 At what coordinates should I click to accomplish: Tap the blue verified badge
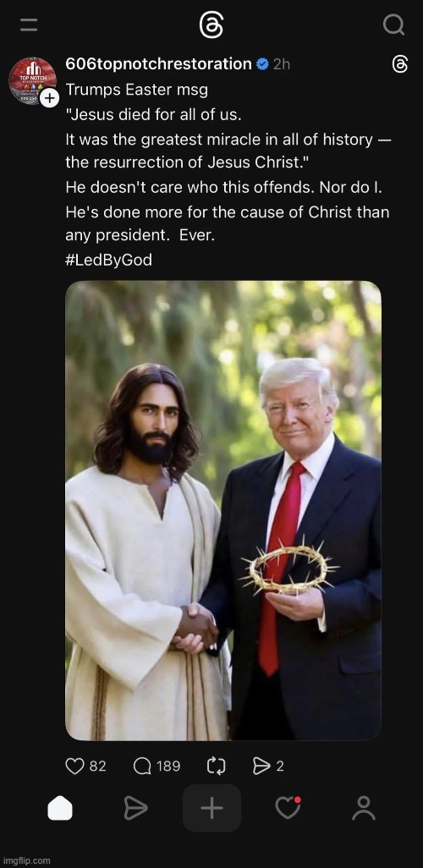coord(262,65)
